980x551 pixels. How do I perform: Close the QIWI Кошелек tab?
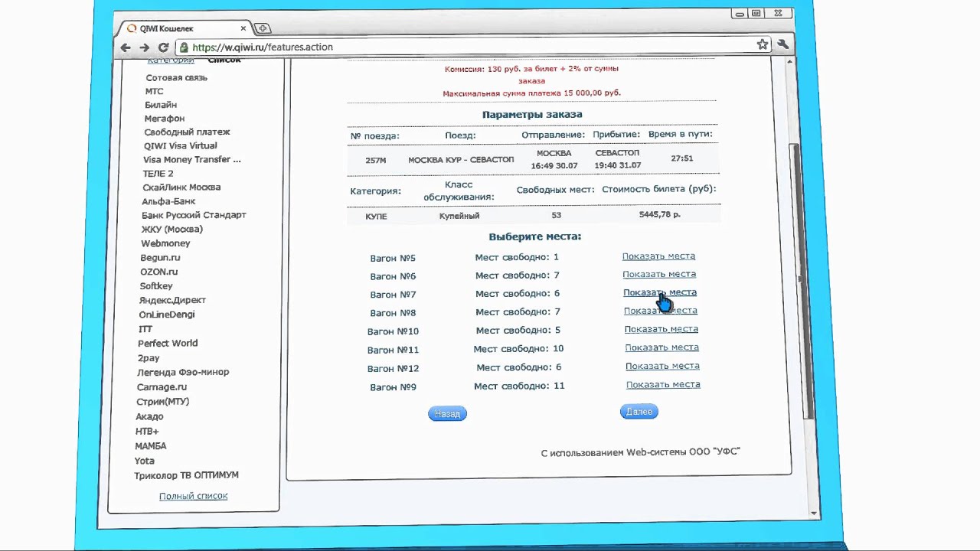point(243,28)
